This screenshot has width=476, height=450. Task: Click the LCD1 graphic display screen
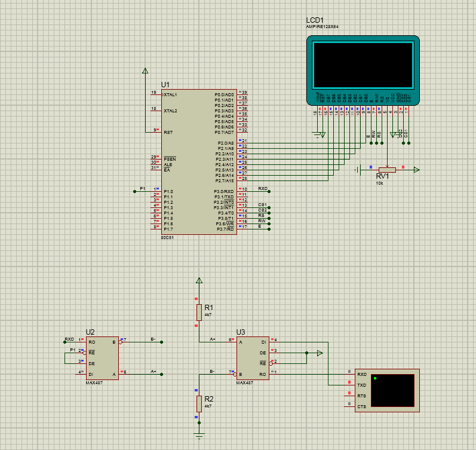pos(363,65)
